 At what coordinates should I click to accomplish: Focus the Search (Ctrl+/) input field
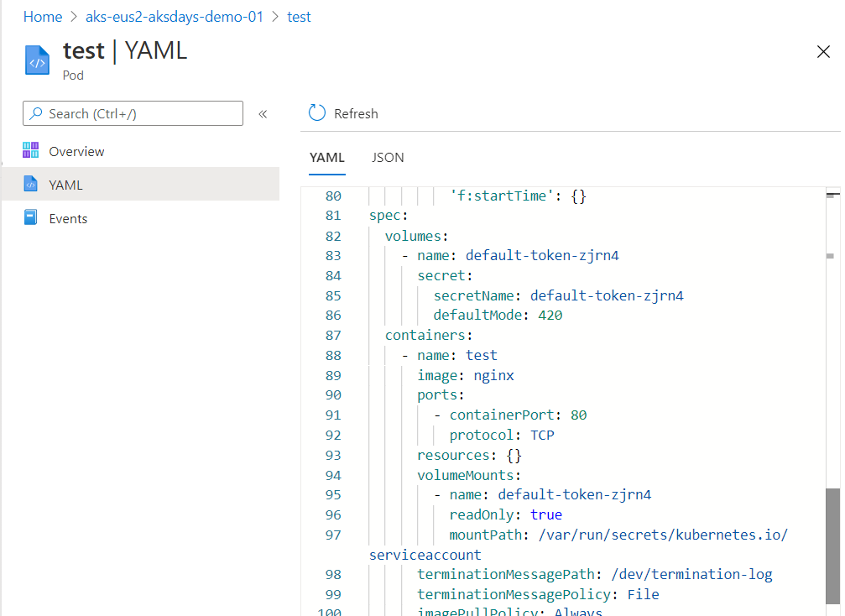pyautogui.click(x=143, y=114)
